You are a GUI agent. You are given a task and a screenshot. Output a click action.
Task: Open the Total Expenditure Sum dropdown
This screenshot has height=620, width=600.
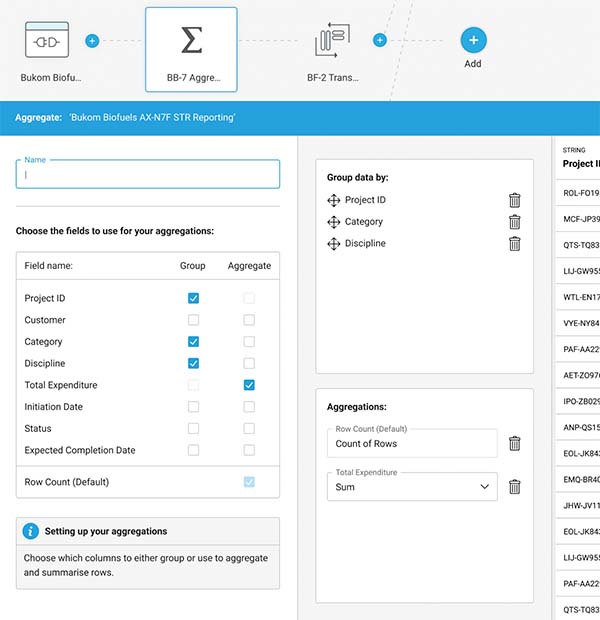pyautogui.click(x=412, y=487)
